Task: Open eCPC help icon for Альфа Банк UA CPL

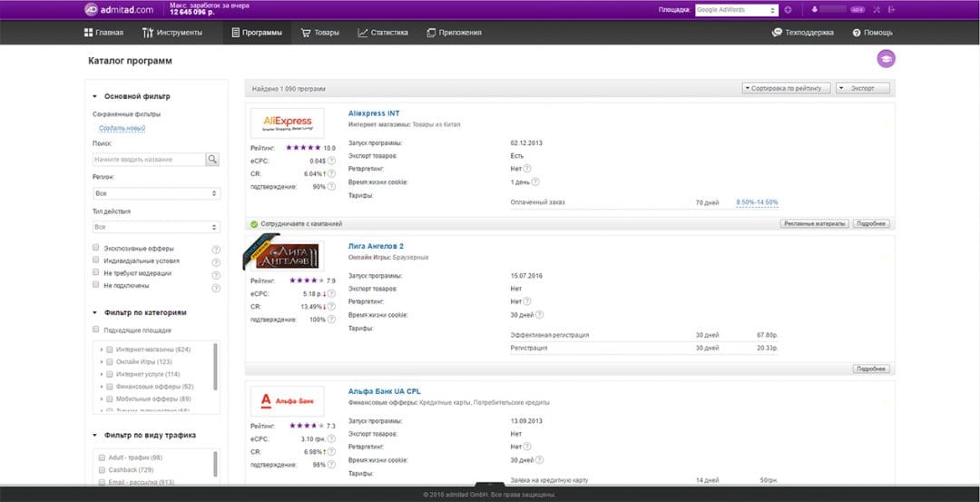Action: click(x=331, y=438)
